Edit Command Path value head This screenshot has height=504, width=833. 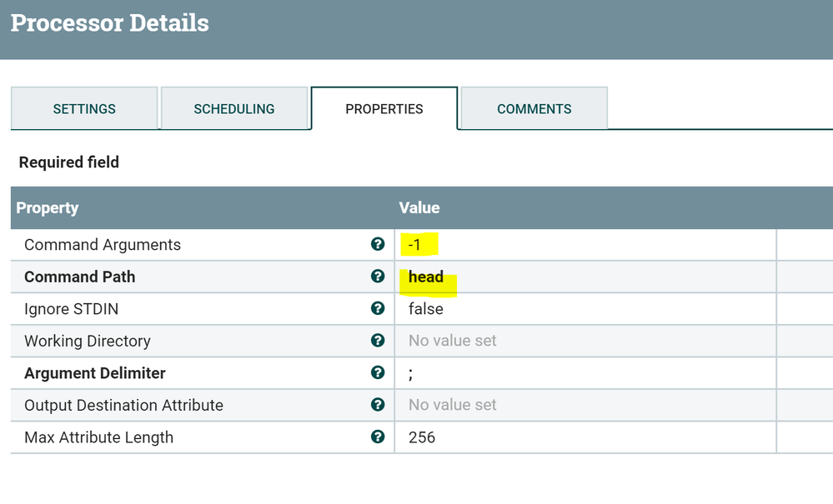[x=426, y=277]
